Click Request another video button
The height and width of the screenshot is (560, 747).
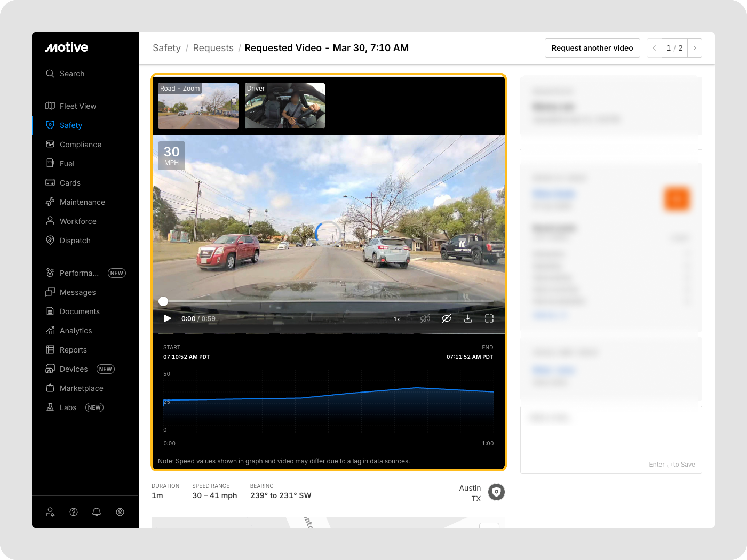(592, 48)
